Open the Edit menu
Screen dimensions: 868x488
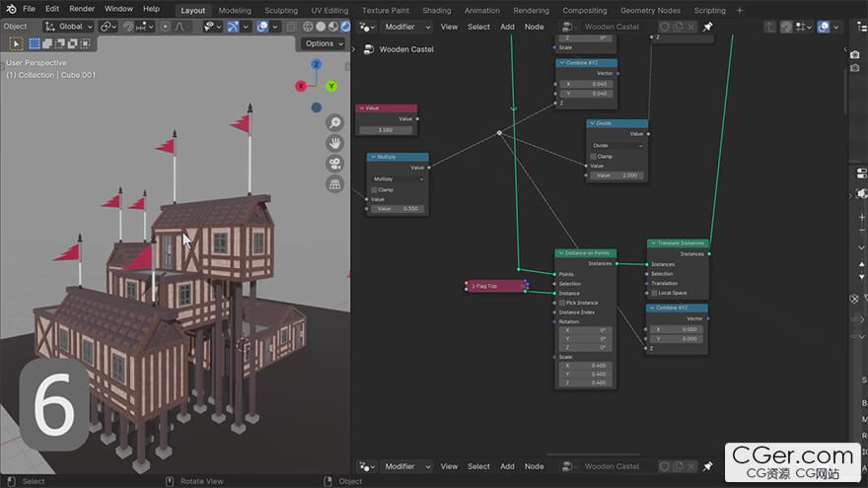pyautogui.click(x=52, y=9)
